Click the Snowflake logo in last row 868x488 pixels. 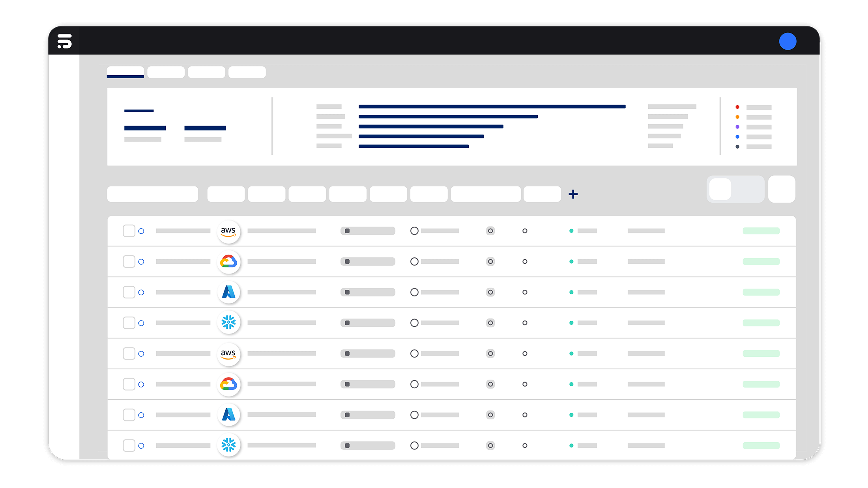tap(228, 445)
